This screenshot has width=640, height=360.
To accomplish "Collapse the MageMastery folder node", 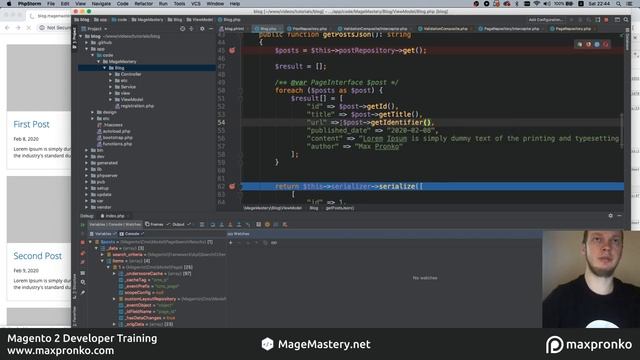I will tap(98, 62).
